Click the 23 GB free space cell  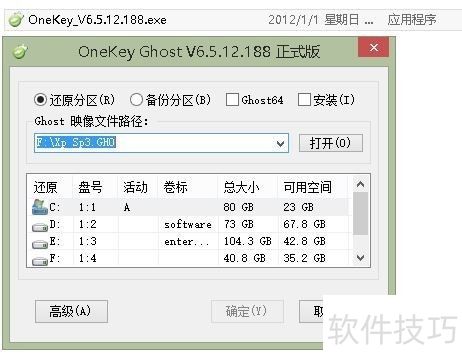(299, 207)
